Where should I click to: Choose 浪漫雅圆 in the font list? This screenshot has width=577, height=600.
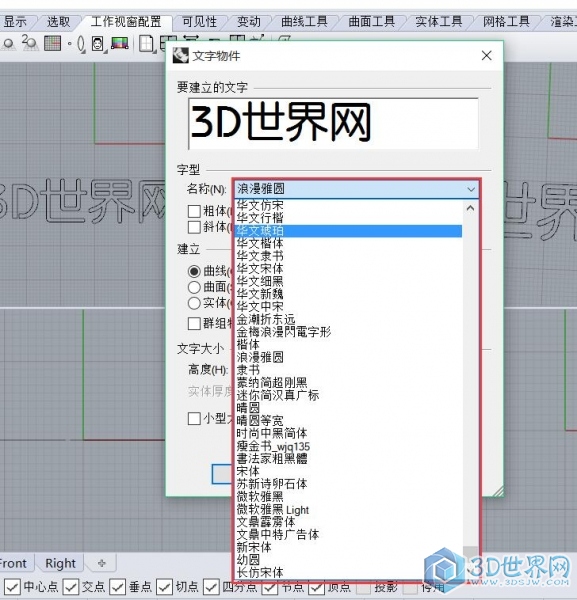[x=349, y=357]
